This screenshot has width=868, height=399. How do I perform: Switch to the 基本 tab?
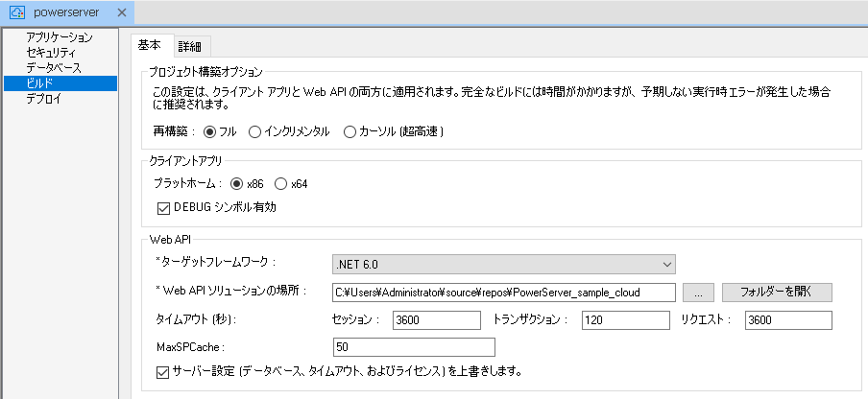pyautogui.click(x=150, y=45)
